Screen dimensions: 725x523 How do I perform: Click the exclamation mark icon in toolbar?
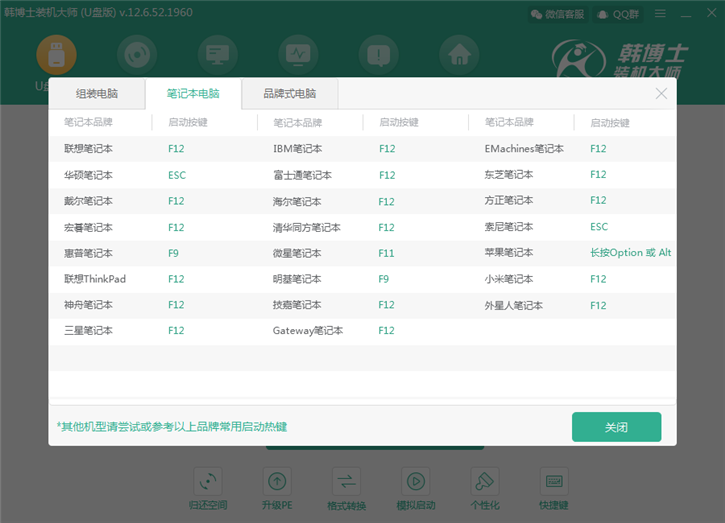click(x=378, y=54)
